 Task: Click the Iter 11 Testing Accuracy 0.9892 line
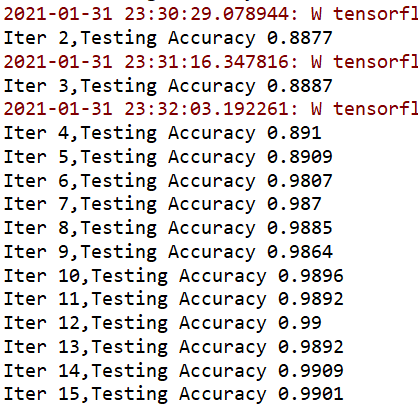(174, 299)
